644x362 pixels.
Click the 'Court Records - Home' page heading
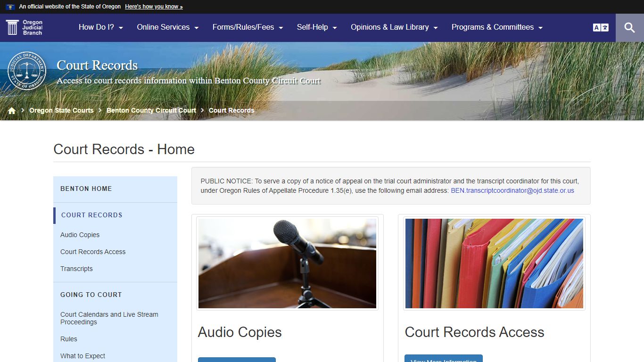[x=124, y=149]
